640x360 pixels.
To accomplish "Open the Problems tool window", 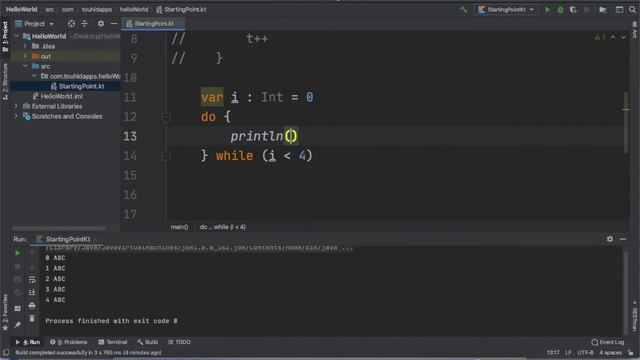I will tap(69, 342).
